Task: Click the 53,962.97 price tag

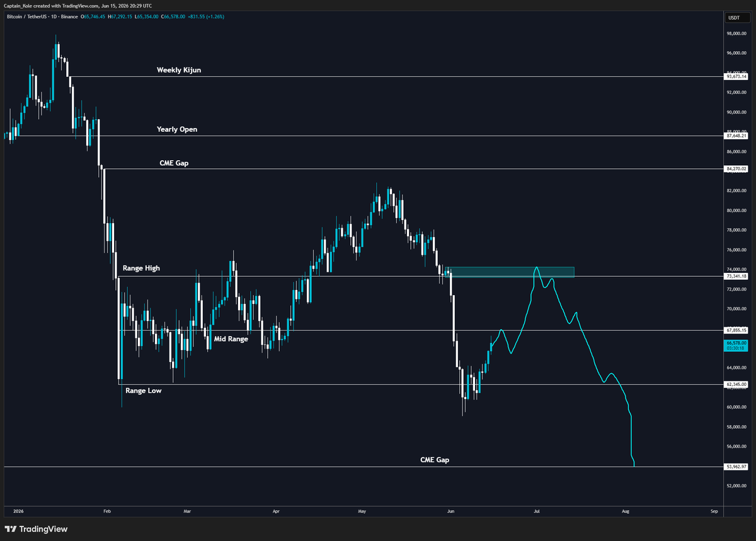Action: pyautogui.click(x=736, y=467)
